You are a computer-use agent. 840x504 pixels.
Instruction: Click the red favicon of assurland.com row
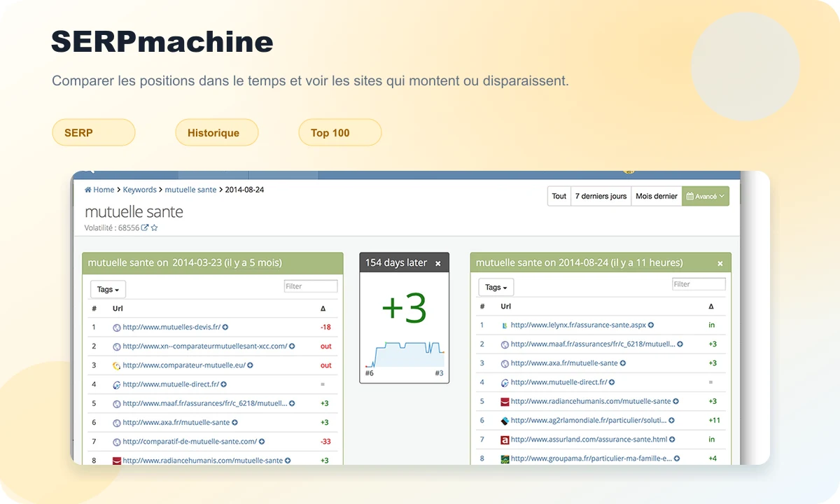pyautogui.click(x=505, y=440)
